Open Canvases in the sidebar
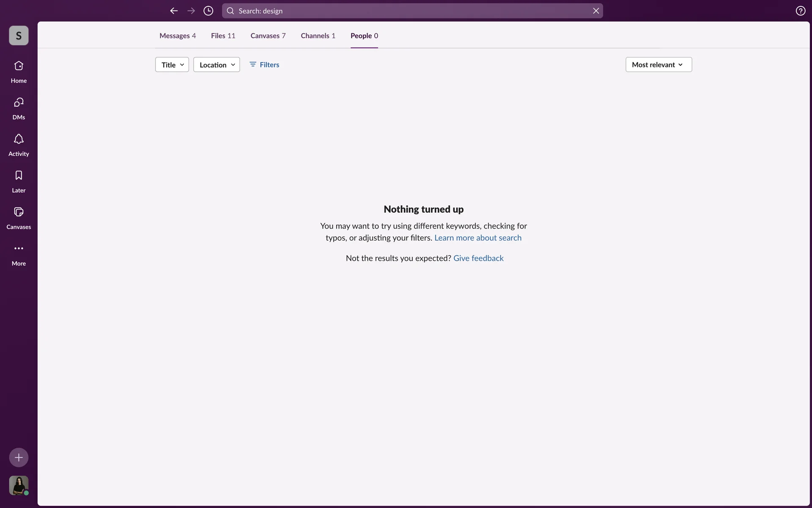This screenshot has height=508, width=812. coord(19,218)
